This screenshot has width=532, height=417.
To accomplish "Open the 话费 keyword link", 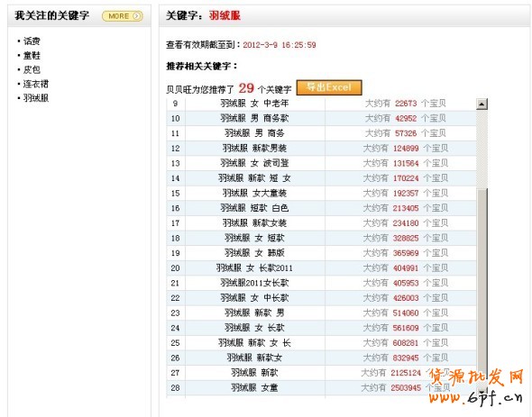I will (32, 41).
